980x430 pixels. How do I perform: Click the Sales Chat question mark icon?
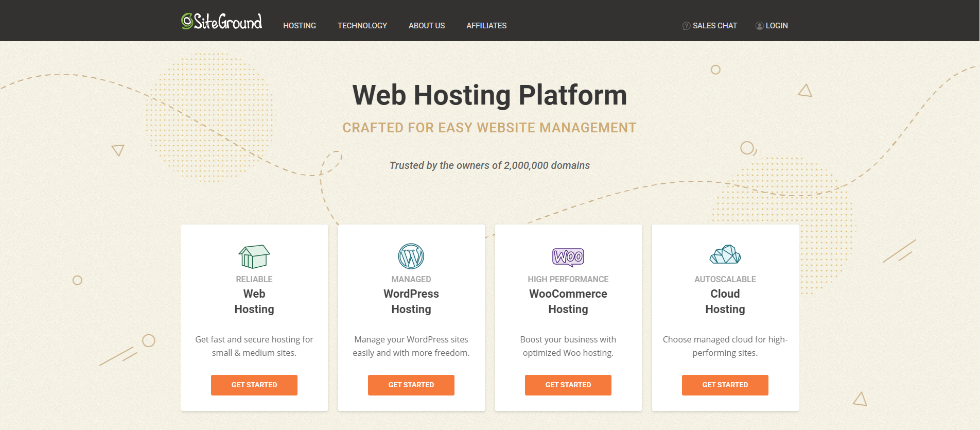(x=686, y=26)
